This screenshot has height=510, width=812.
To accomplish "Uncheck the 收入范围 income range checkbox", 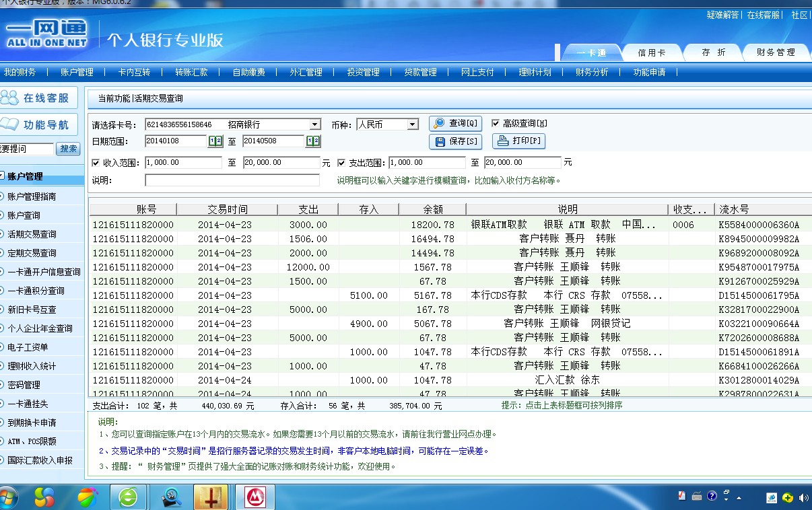I will [96, 163].
